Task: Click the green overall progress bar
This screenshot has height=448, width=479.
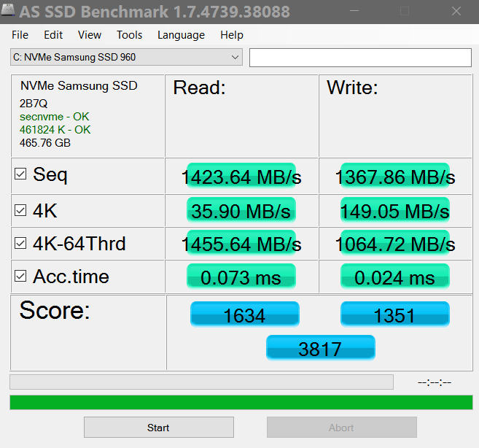Action: (241, 402)
